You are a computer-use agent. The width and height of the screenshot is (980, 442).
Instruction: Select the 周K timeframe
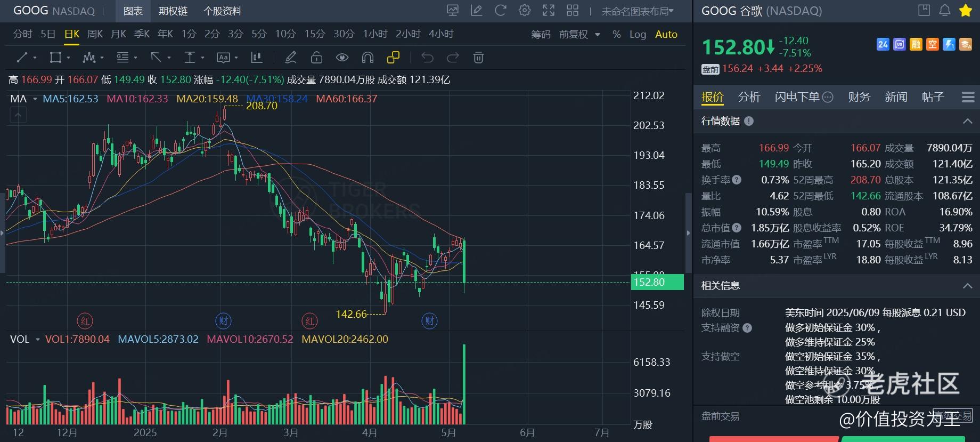pos(95,34)
